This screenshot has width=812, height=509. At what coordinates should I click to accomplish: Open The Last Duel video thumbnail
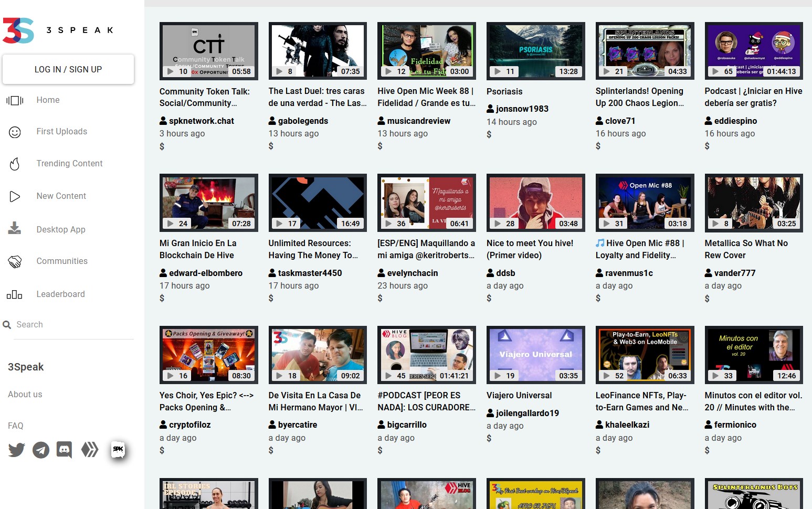(x=318, y=51)
